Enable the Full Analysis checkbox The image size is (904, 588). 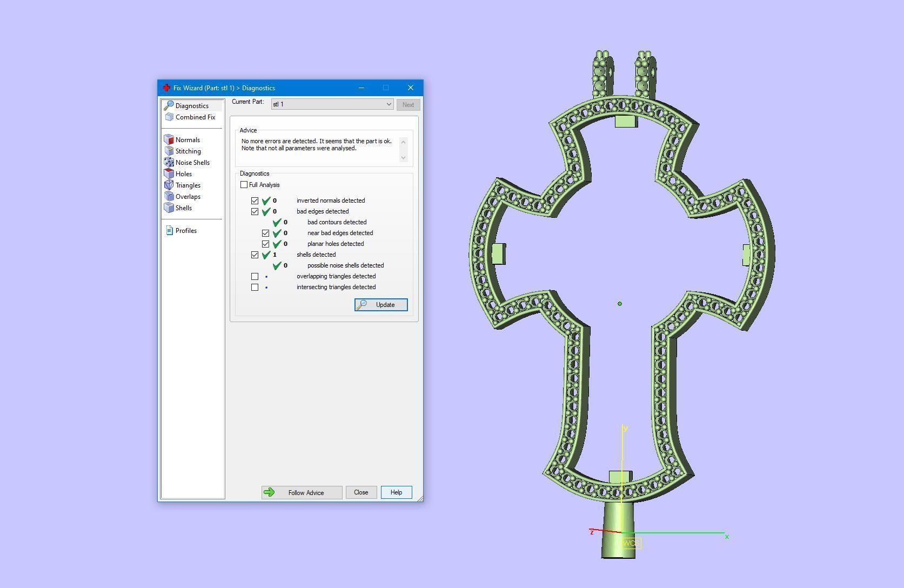point(244,185)
